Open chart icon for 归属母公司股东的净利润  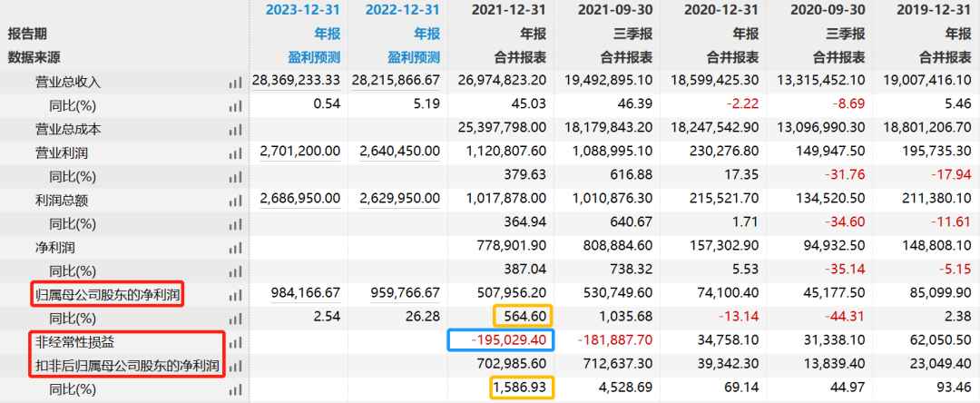coord(236,294)
